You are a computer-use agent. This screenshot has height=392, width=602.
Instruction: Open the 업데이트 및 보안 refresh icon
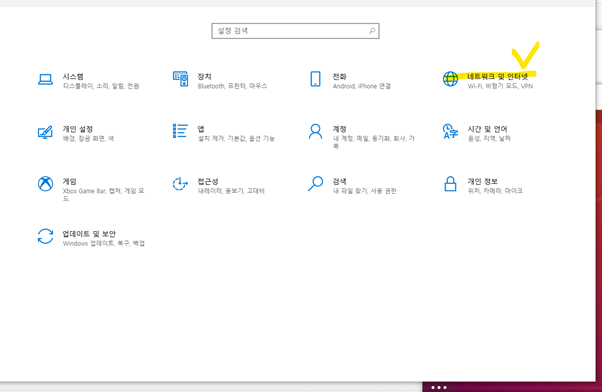[45, 236]
